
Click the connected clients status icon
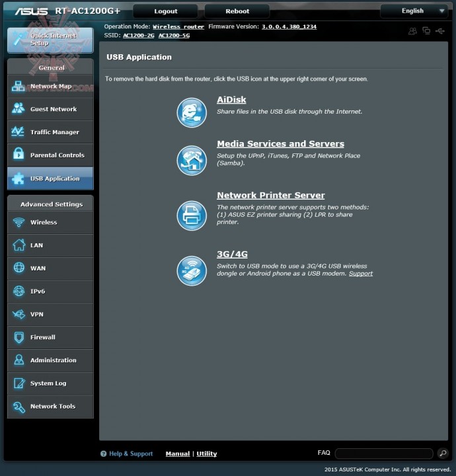[x=412, y=31]
